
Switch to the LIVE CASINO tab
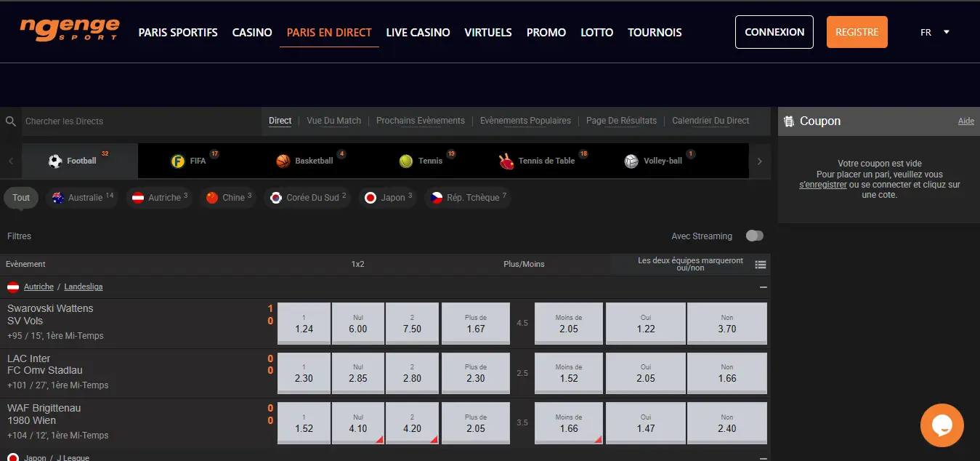[418, 32]
